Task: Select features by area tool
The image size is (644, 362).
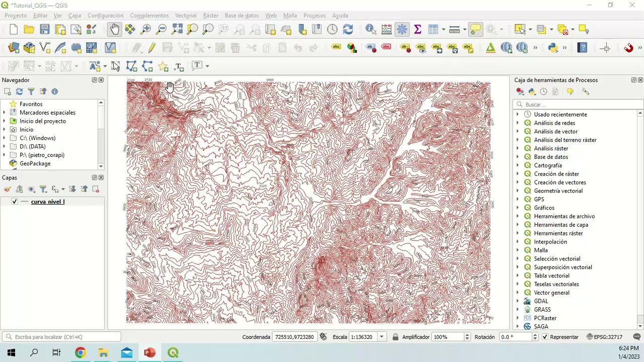Action: [520, 30]
